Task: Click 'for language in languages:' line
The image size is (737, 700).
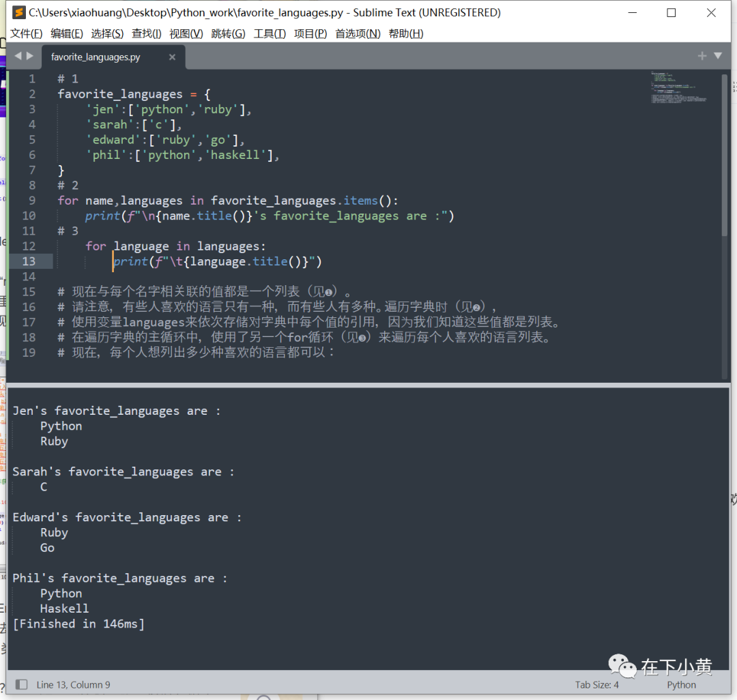Action: [175, 246]
